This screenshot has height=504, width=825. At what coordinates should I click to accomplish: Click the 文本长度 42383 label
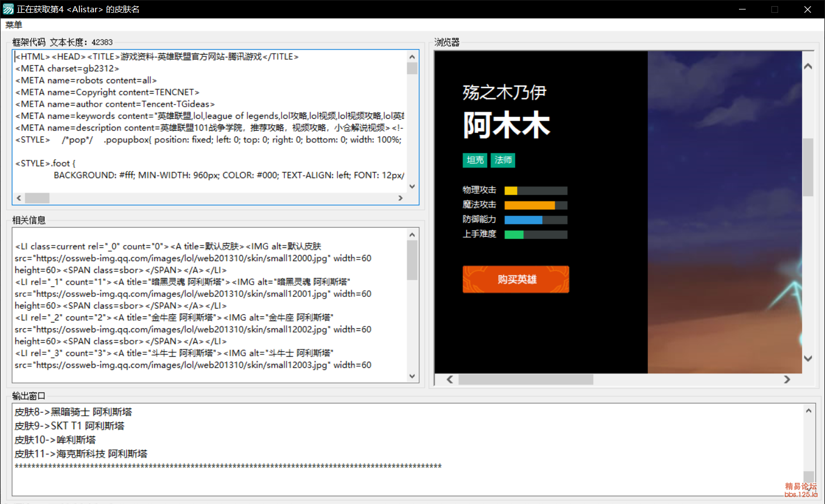(x=81, y=42)
